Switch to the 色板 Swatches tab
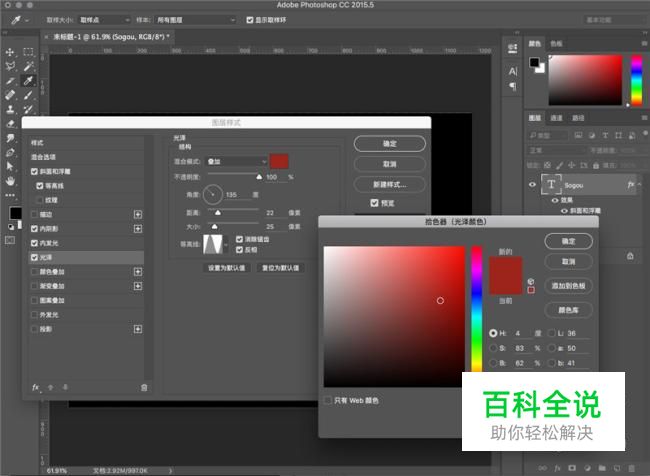This screenshot has width=650, height=476. pyautogui.click(x=556, y=44)
